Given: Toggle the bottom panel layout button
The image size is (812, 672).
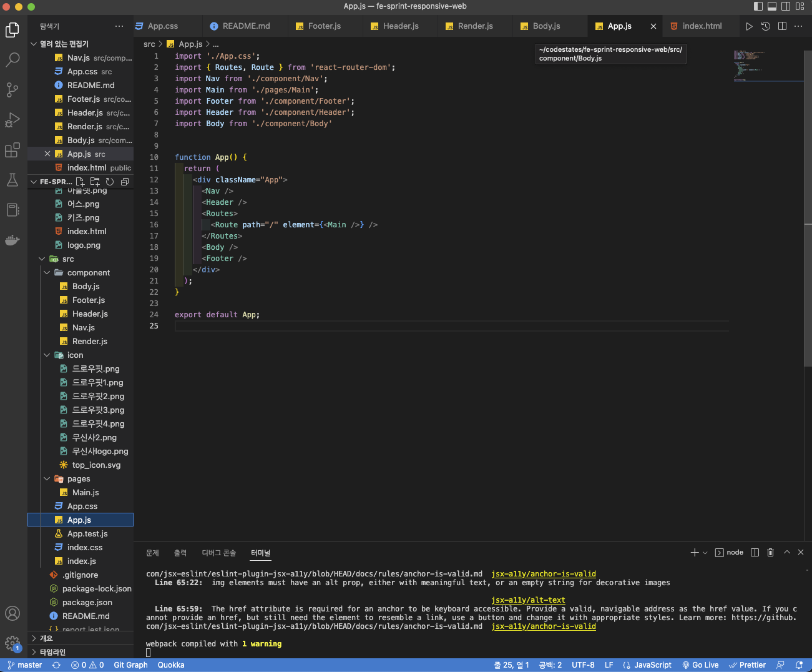Looking at the screenshot, I should (772, 6).
